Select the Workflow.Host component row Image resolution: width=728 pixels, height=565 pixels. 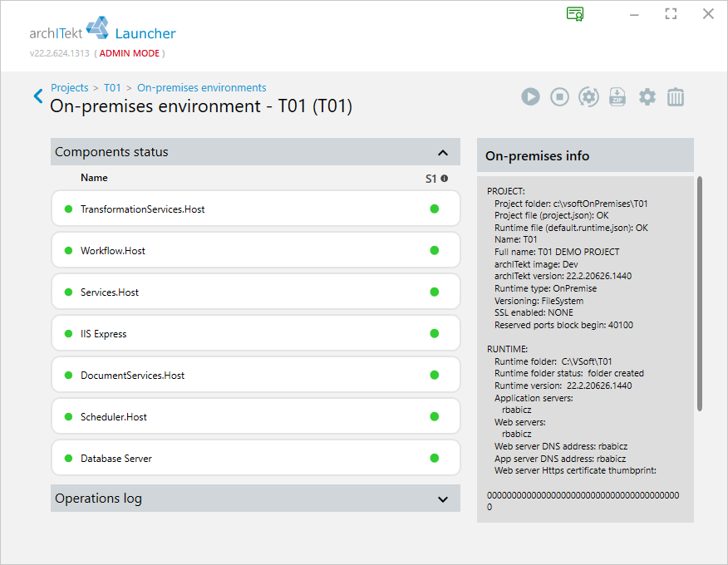[255, 250]
